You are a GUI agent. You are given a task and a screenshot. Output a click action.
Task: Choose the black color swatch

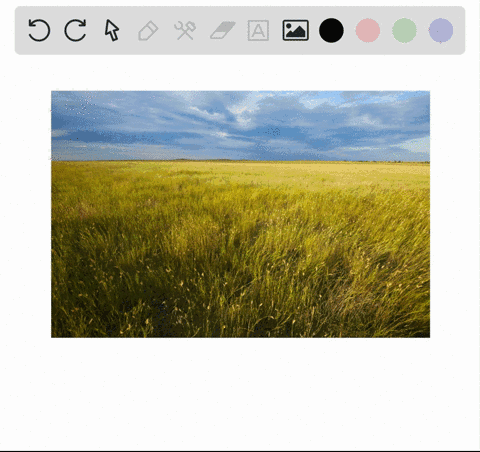[x=331, y=31]
